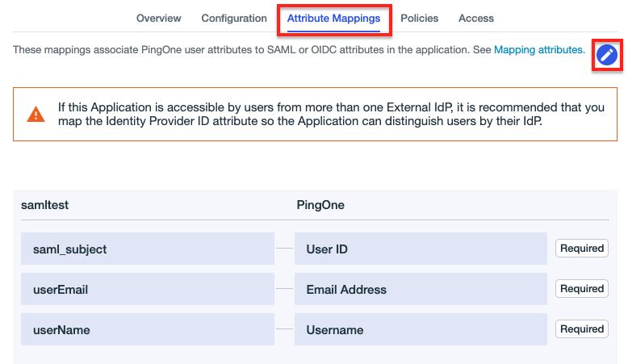Click the User ID PingOne mapping
This screenshot has width=628, height=364.
point(421,249)
